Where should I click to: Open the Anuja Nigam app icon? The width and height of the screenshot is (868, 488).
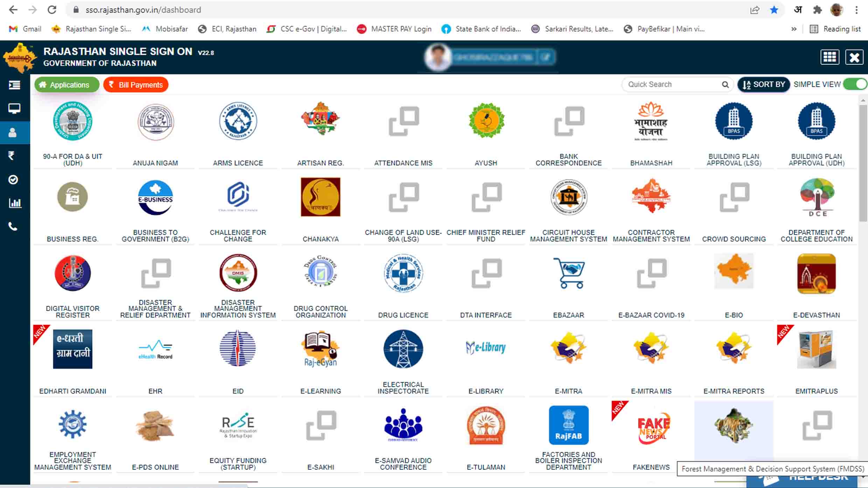point(155,122)
